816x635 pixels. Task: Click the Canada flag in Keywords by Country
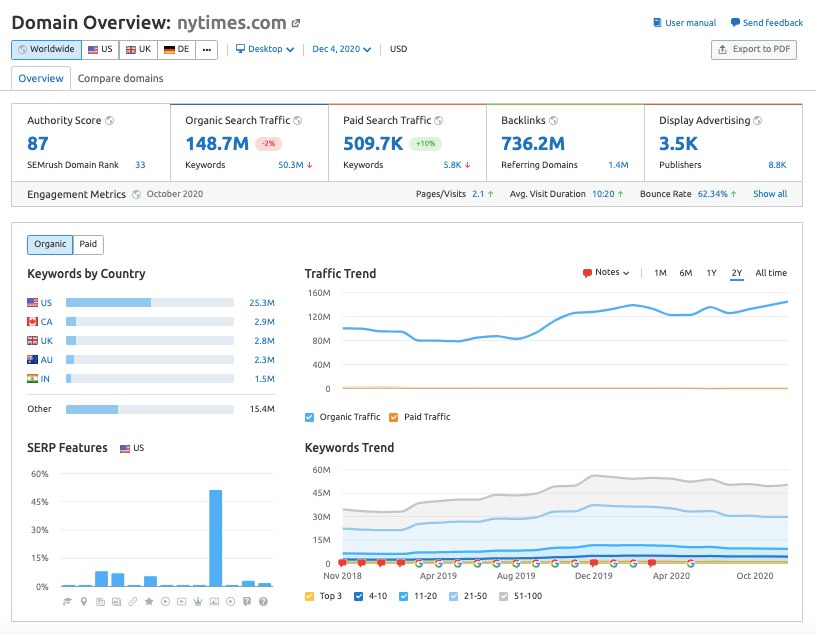32,321
